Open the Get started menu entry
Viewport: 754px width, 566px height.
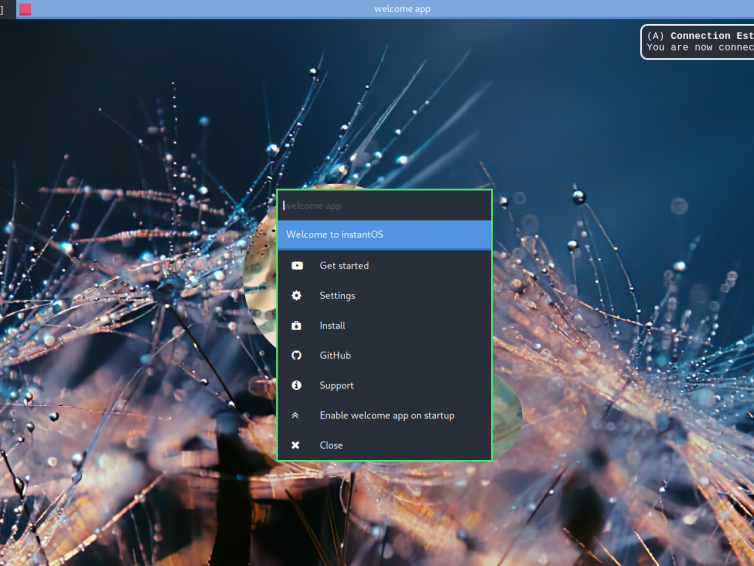click(344, 266)
